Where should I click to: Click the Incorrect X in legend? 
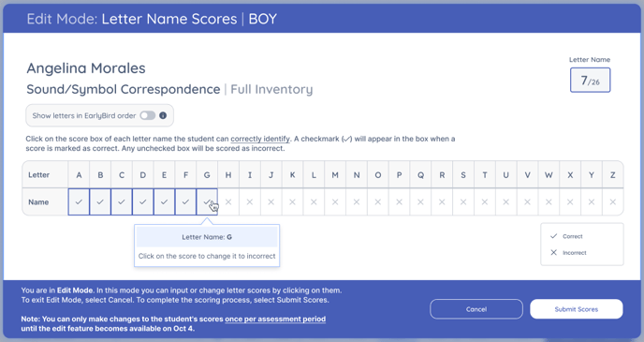point(553,252)
